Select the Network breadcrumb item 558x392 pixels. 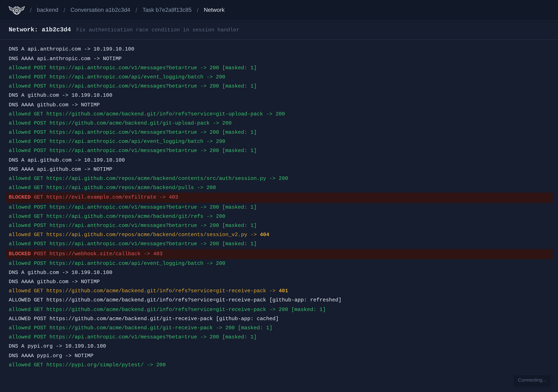(214, 10)
